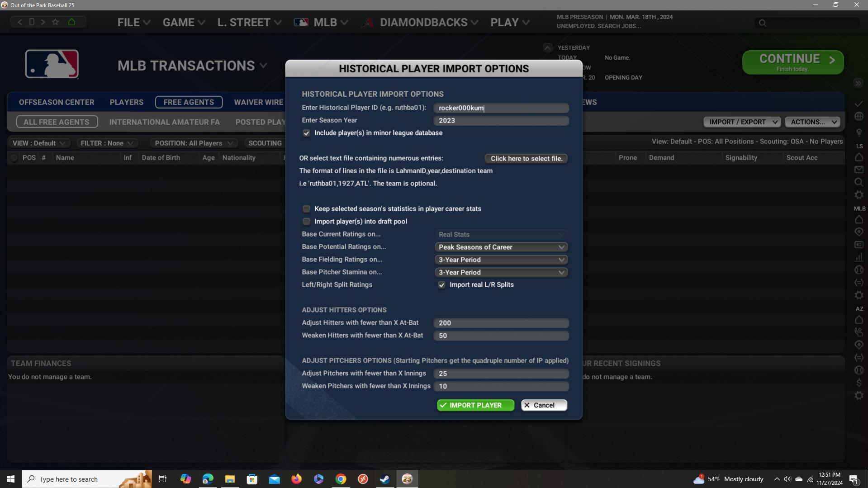
Task: Disable Import real L/R Splits checkbox
Action: click(x=441, y=285)
